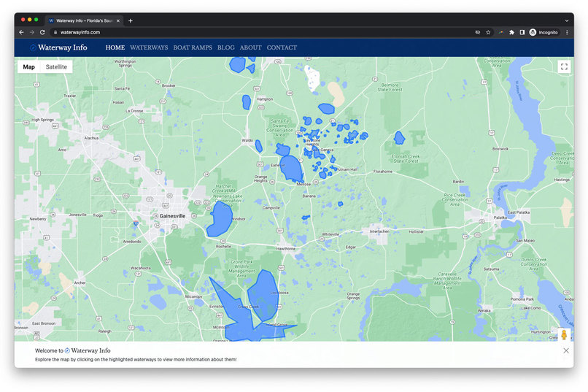The height and width of the screenshot is (392, 588).
Task: Bookmark this page with star icon
Action: click(x=488, y=32)
